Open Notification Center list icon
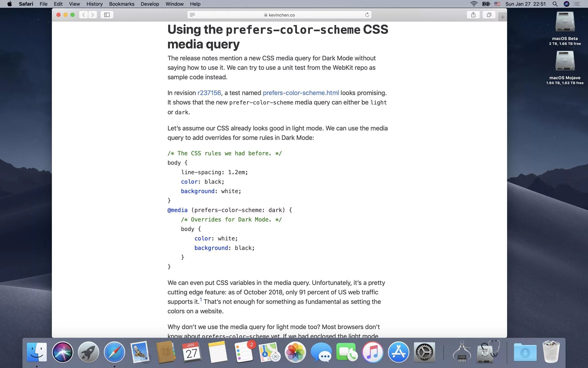The height and width of the screenshot is (368, 588). click(x=577, y=4)
